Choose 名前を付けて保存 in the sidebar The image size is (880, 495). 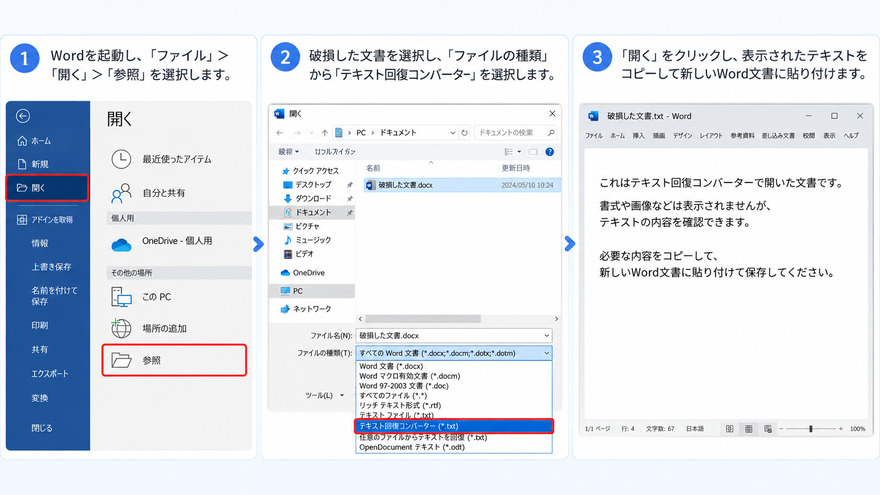(54, 296)
